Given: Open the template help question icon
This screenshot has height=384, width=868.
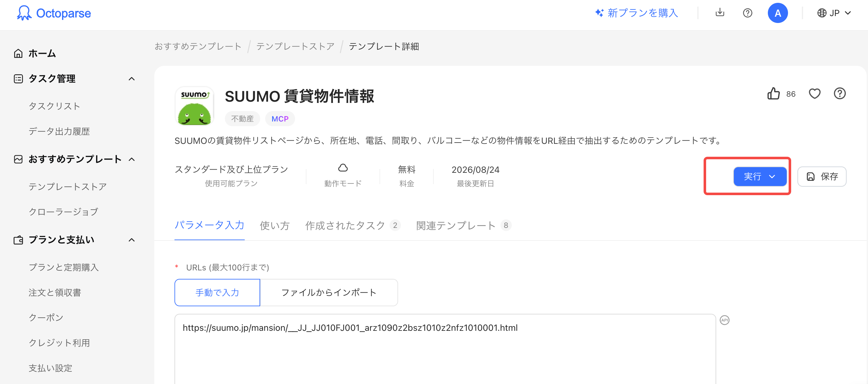Looking at the screenshot, I should pos(840,94).
